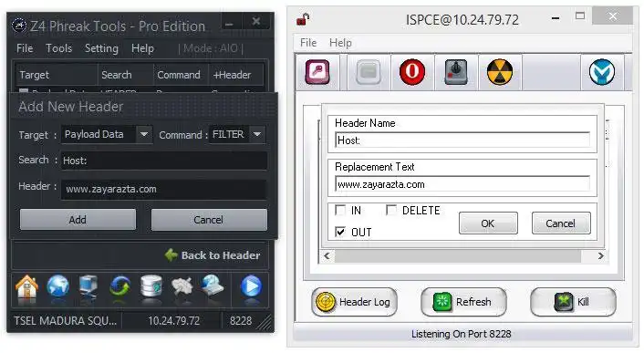The image size is (644, 353).
Task: Open the File menu in Z4 Phreak Tools
Action: 25,48
